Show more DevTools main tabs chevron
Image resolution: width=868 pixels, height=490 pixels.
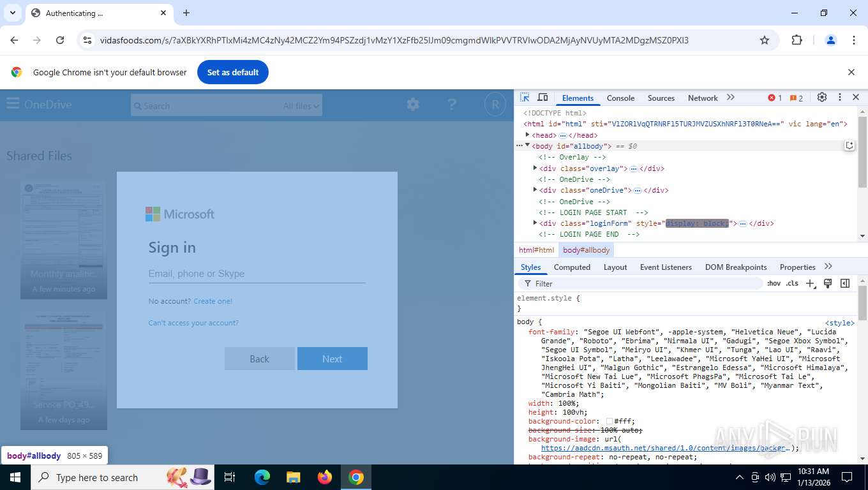pyautogui.click(x=731, y=98)
